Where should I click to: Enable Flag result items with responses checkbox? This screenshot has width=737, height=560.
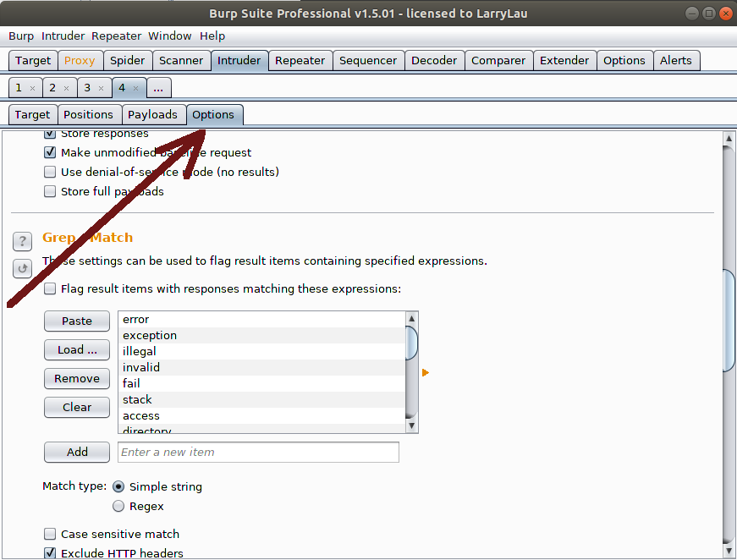[50, 288]
